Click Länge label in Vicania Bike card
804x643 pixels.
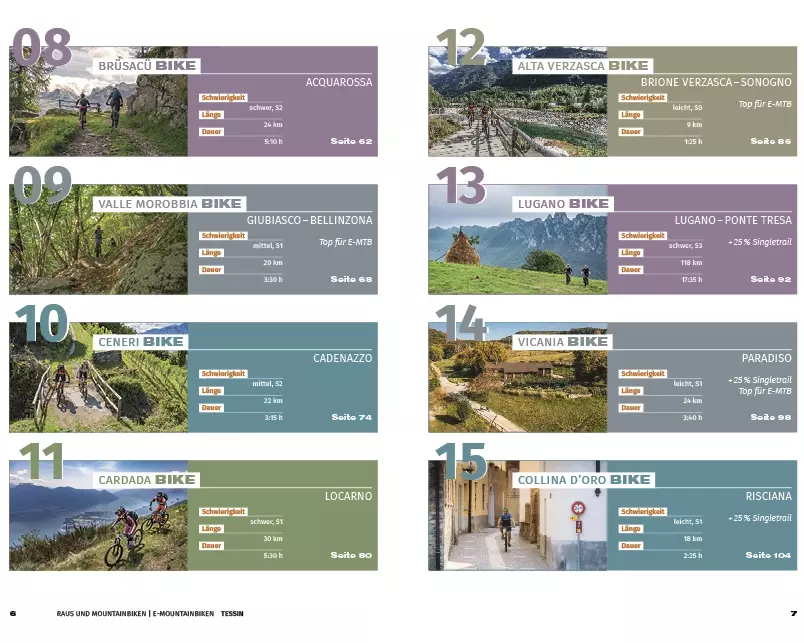pyautogui.click(x=630, y=391)
